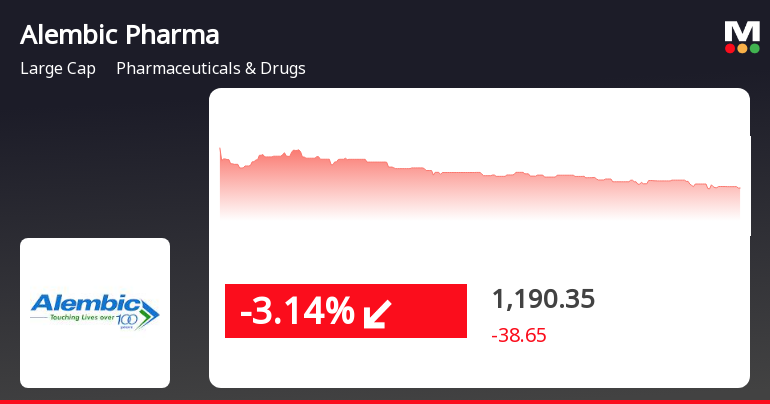Screen dimensions: 770x404
Task: Open the Alembic company logo tile
Action: coord(95,312)
